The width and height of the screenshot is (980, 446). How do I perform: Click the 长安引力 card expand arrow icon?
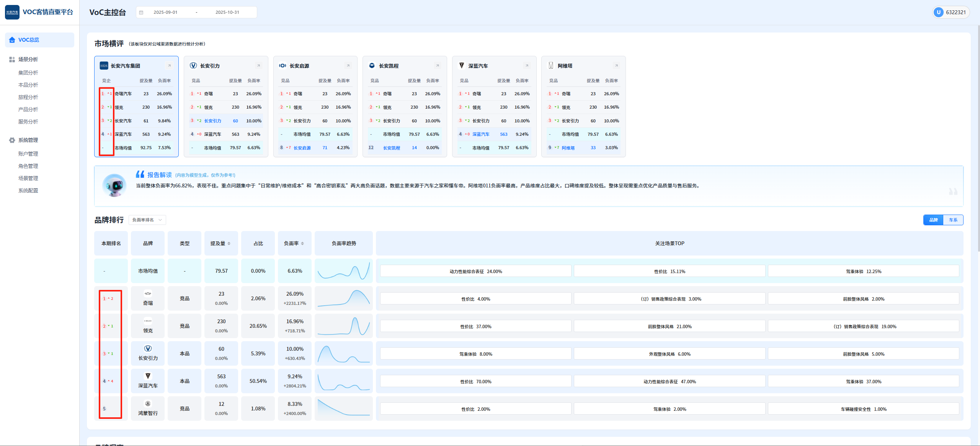click(x=258, y=66)
